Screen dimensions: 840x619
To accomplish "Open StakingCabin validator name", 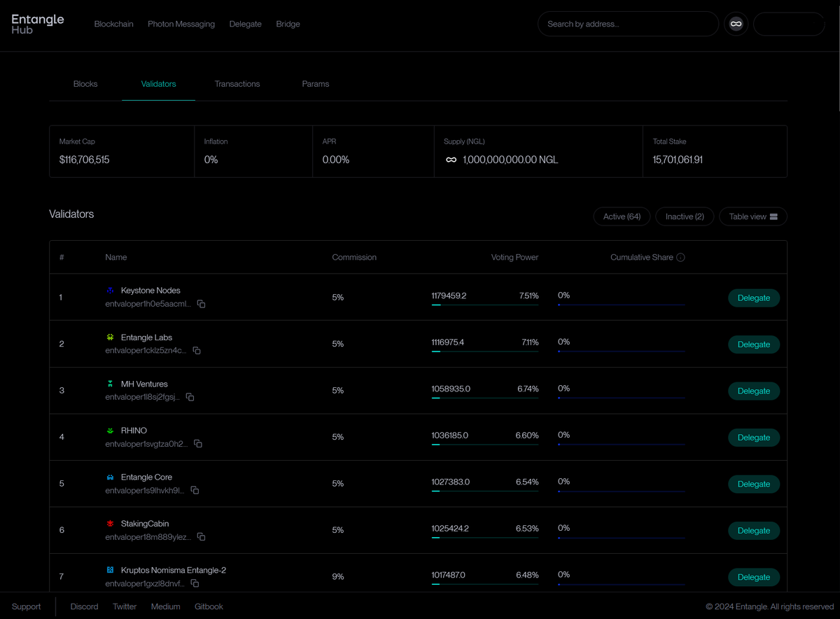I will [145, 524].
